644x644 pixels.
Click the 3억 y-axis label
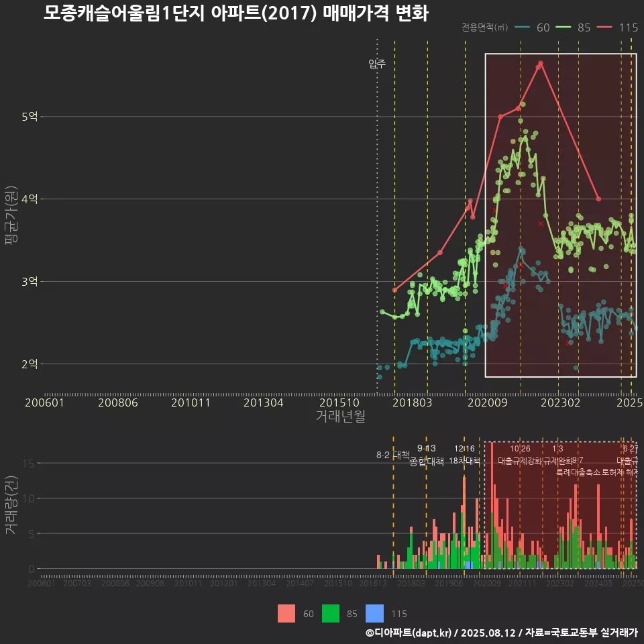tap(30, 282)
